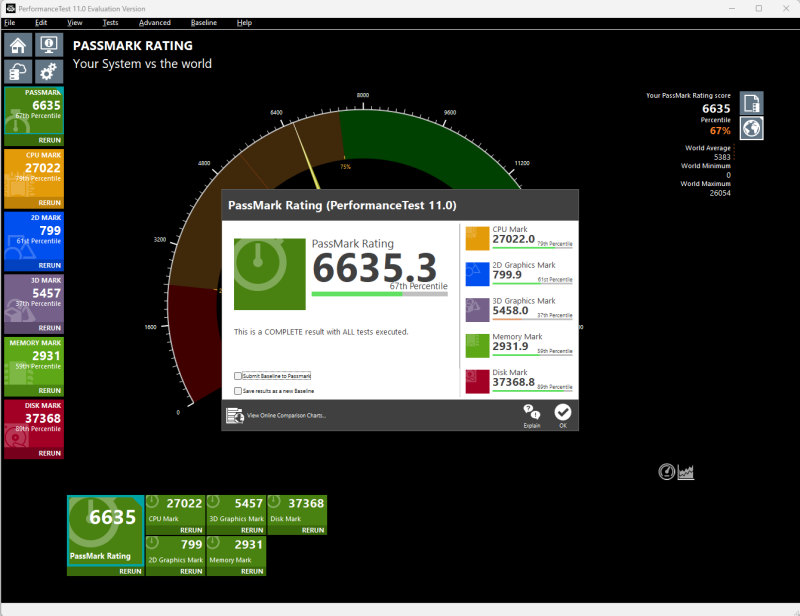
Task: Click the 67th percentile progress bar in the dialog
Action: (380, 294)
